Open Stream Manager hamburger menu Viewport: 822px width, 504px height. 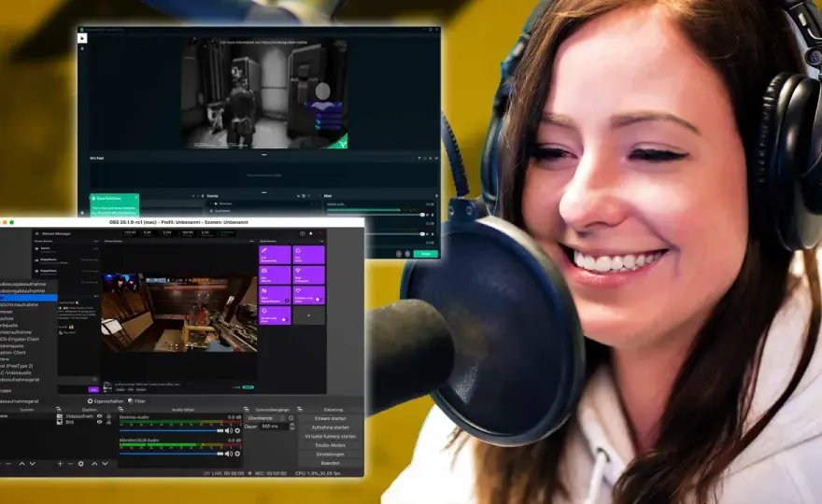click(36, 233)
